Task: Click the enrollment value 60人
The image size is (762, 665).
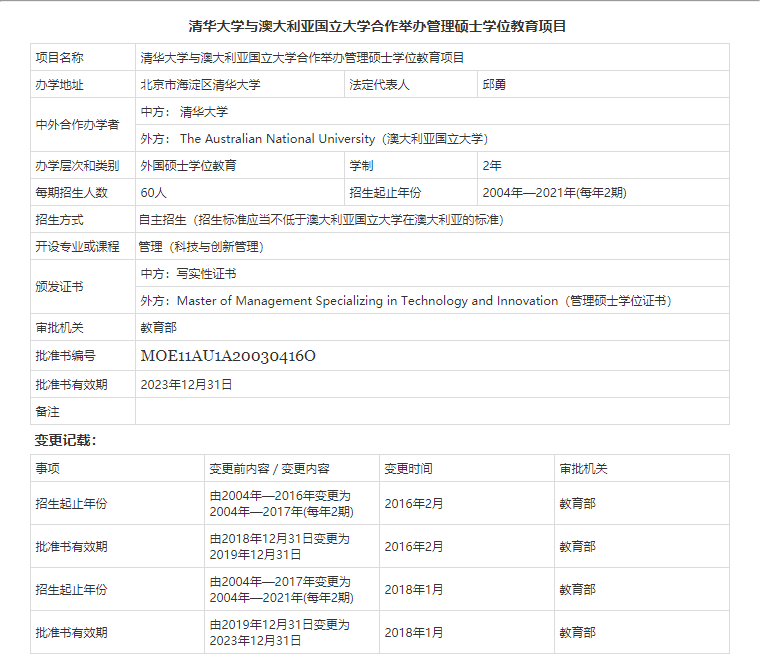Action: (x=154, y=193)
